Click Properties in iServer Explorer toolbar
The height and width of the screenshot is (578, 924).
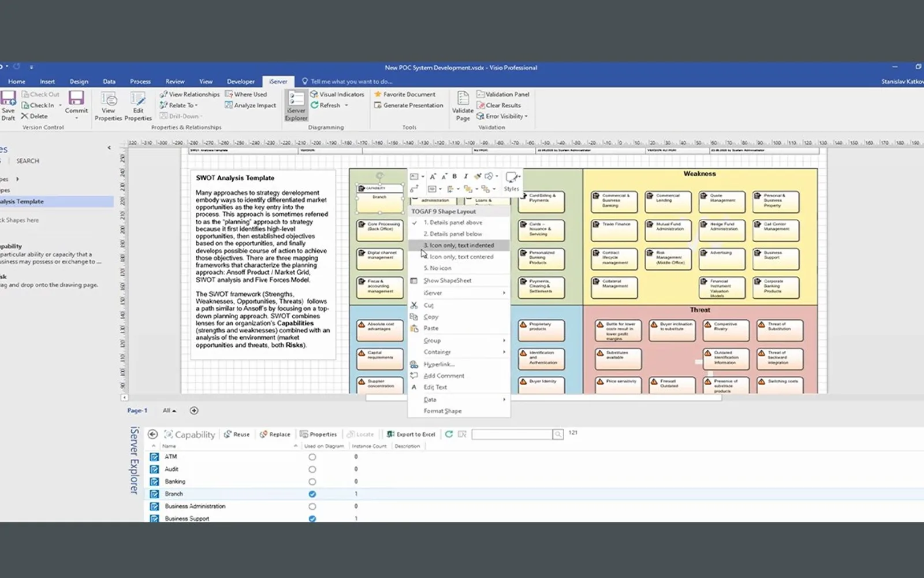[x=318, y=434]
